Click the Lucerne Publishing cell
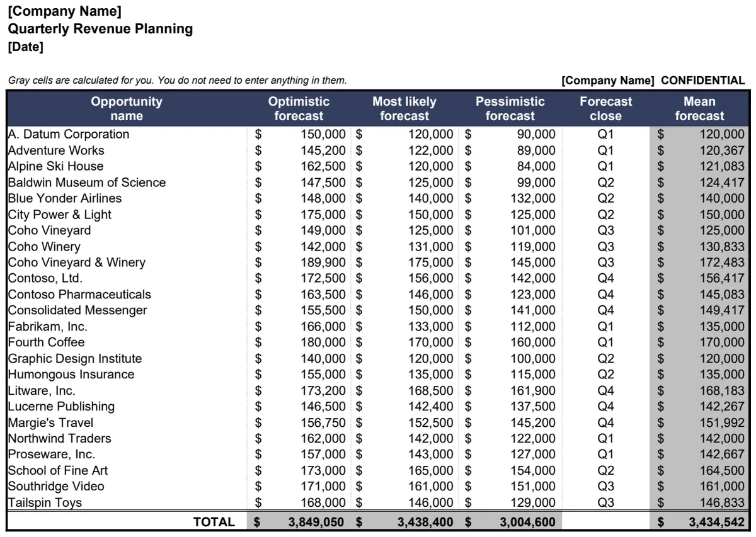 click(x=61, y=407)
